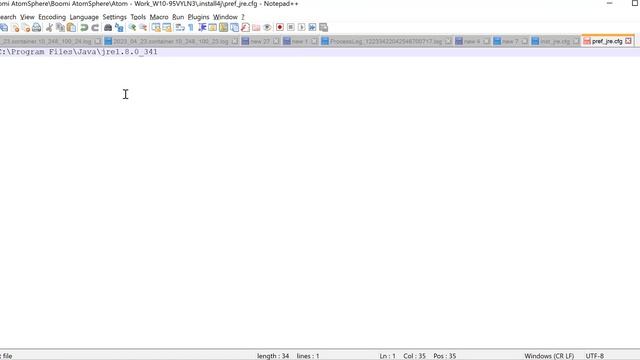The height and width of the screenshot is (360, 640).
Task: Open the Function List panel
Action: click(x=245, y=27)
